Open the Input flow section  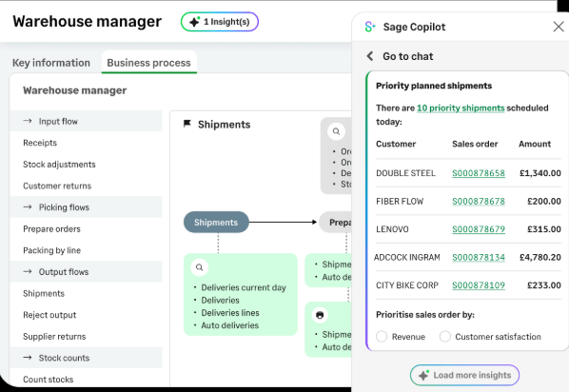click(x=86, y=121)
